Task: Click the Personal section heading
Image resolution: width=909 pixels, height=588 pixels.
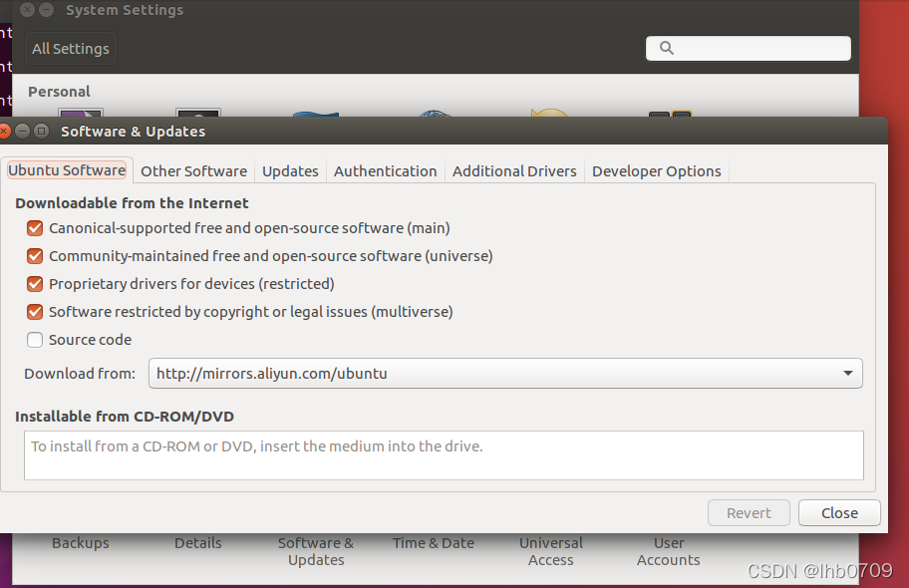Action: [59, 92]
